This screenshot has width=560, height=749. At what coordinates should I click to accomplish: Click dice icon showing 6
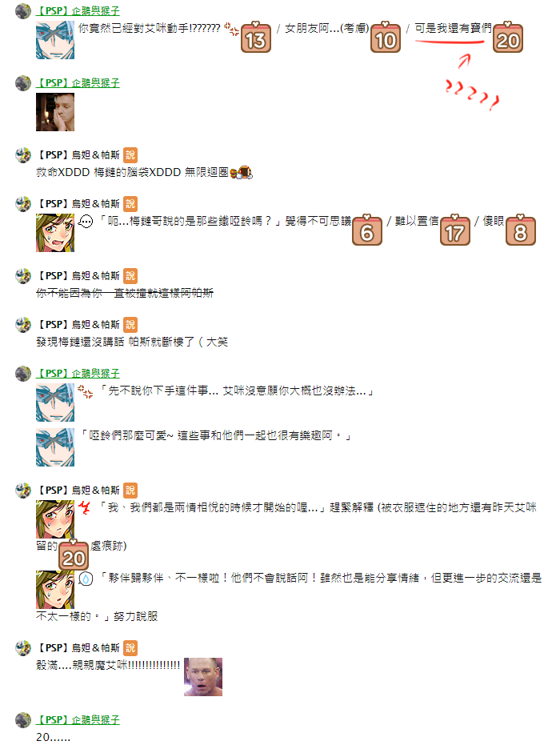tap(367, 230)
